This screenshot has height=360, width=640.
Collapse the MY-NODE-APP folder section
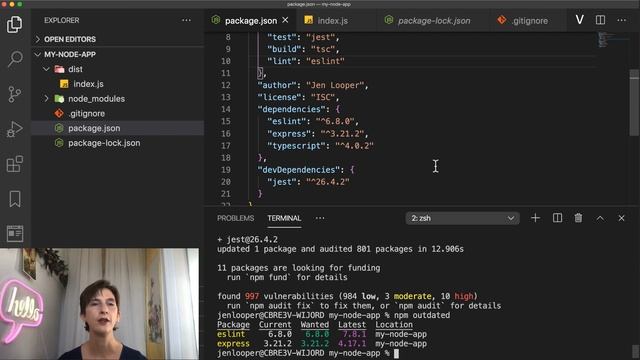point(118,54)
